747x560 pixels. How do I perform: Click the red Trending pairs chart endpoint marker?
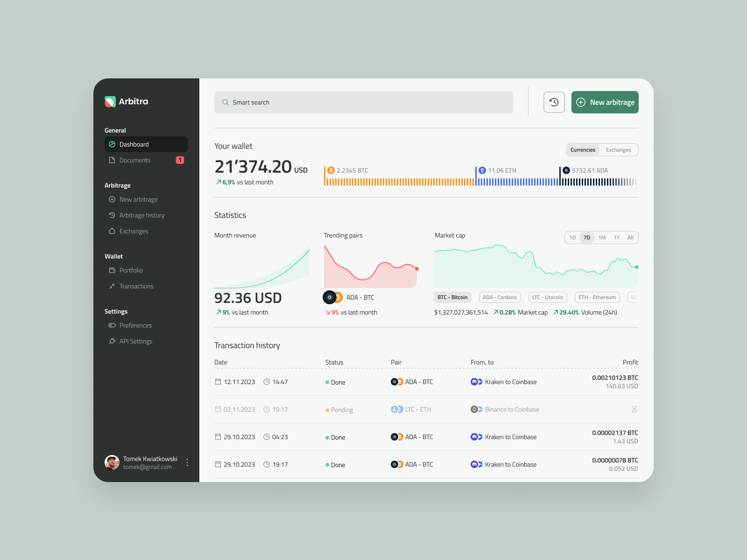tap(416, 269)
